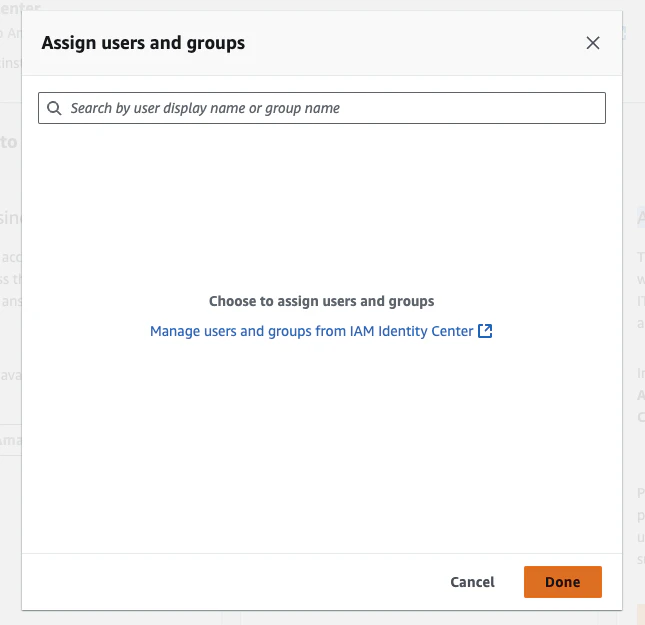Open the external link icon beside IAM Identity Center
The height and width of the screenshot is (625, 645).
485,331
